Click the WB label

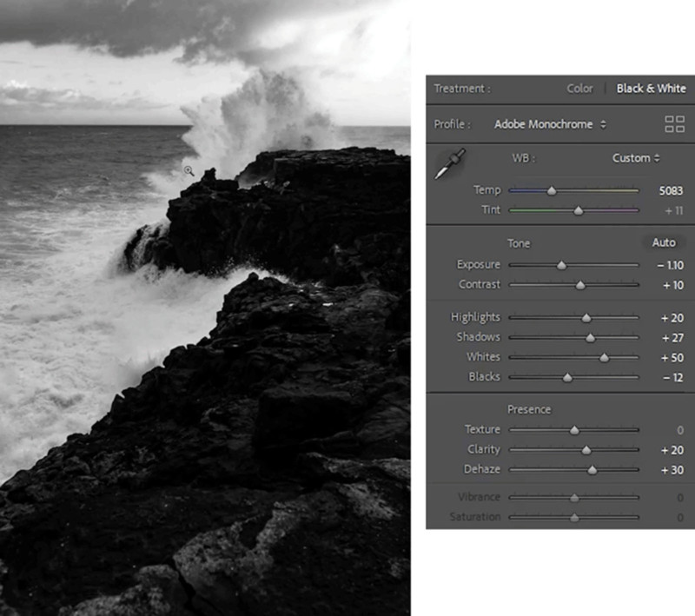pyautogui.click(x=524, y=158)
